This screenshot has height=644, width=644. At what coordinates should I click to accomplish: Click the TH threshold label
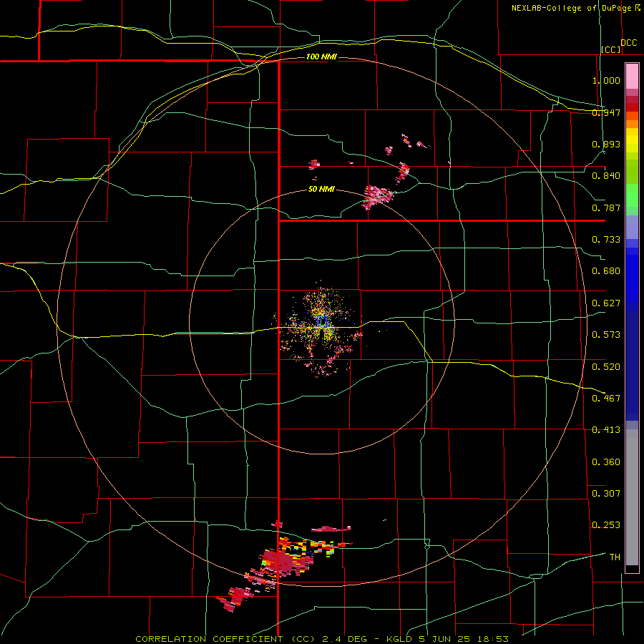pyautogui.click(x=615, y=557)
